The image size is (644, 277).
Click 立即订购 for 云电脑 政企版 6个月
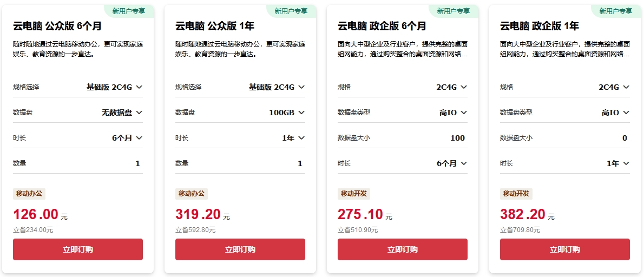pyautogui.click(x=403, y=249)
